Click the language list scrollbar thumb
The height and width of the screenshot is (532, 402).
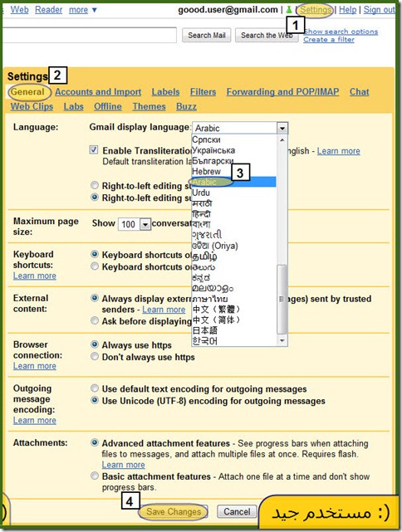(282, 299)
